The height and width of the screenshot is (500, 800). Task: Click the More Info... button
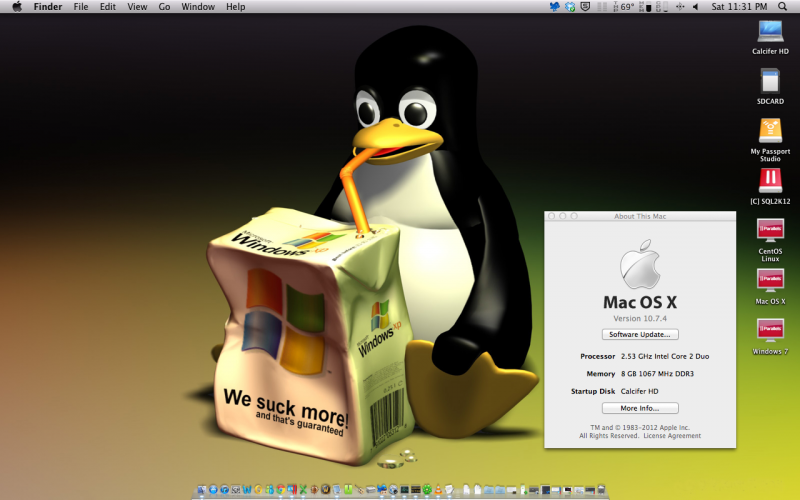(x=640, y=408)
